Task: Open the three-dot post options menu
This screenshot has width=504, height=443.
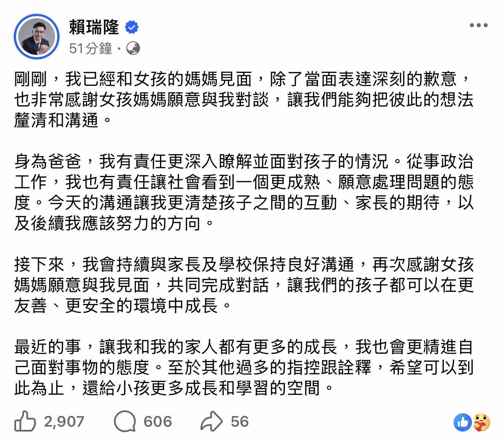Action: tap(478, 26)
